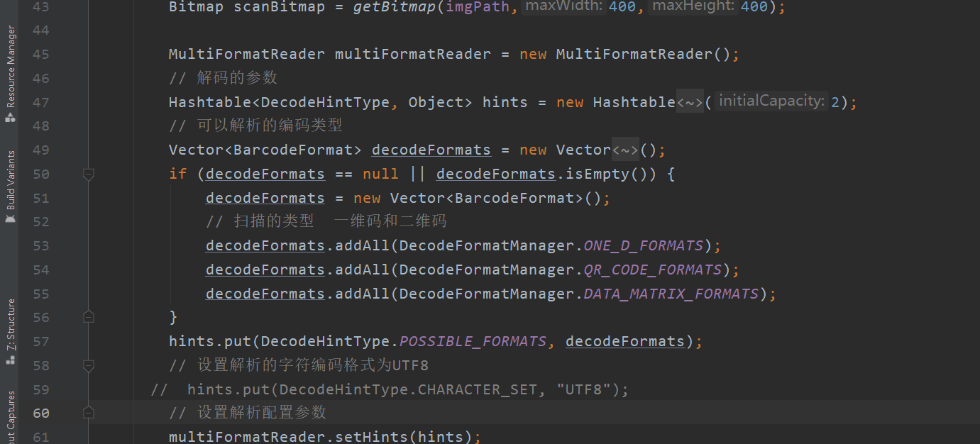The width and height of the screenshot is (980, 444).
Task: Click the comment 可以解析的编码类型
Action: point(255,126)
